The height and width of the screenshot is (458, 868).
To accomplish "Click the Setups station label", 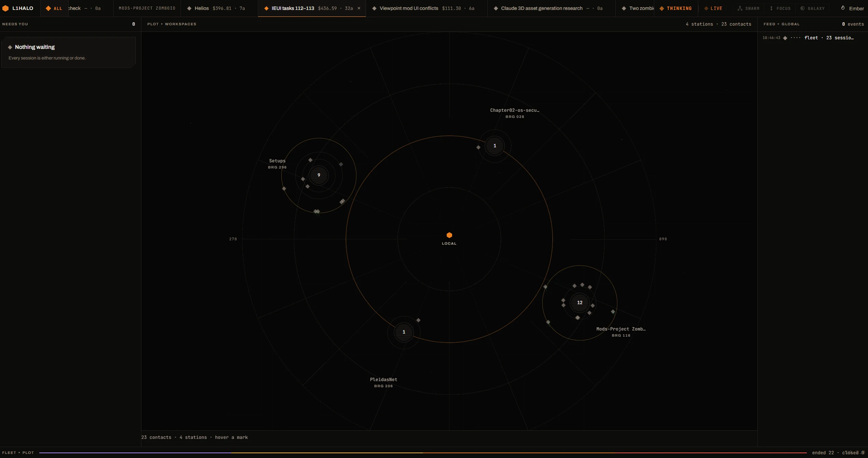I will [277, 163].
